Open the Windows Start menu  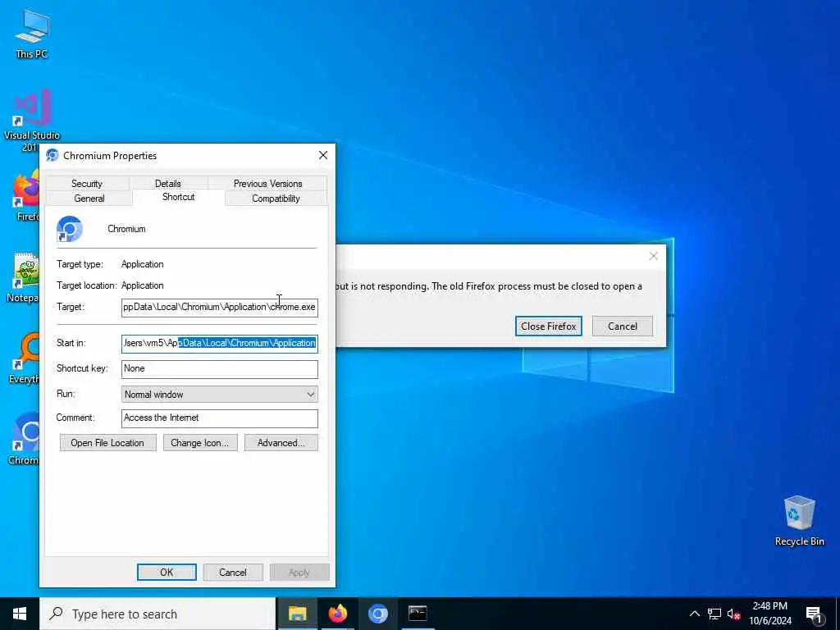click(20, 614)
